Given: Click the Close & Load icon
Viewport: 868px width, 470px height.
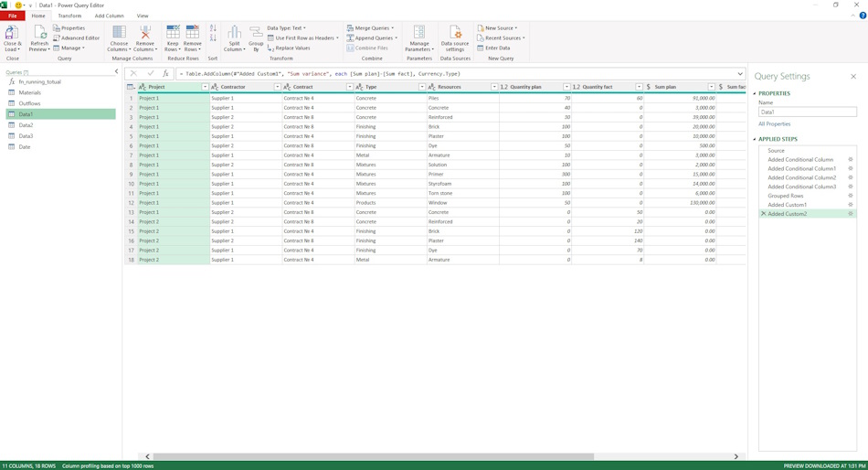Looking at the screenshot, I should [x=11, y=33].
